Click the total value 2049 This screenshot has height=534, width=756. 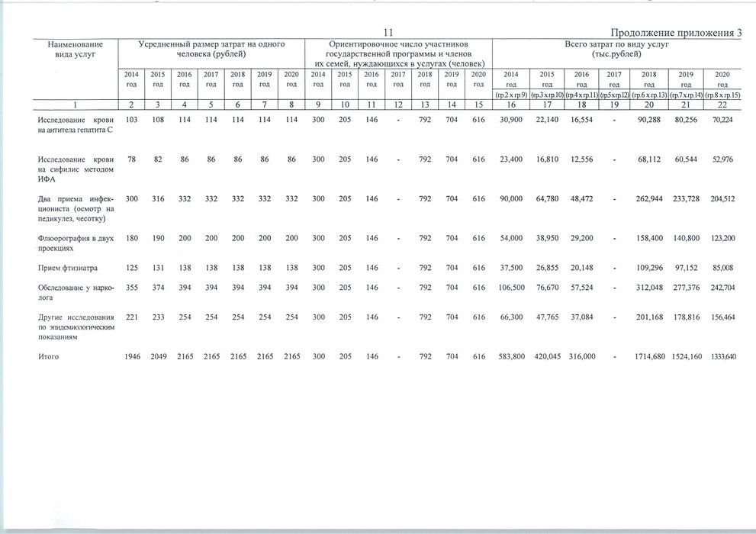tap(159, 357)
